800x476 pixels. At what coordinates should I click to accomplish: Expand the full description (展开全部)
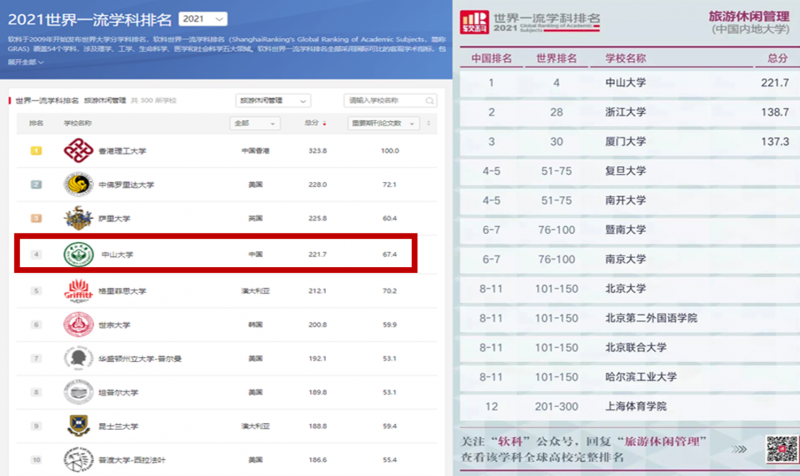pos(25,62)
